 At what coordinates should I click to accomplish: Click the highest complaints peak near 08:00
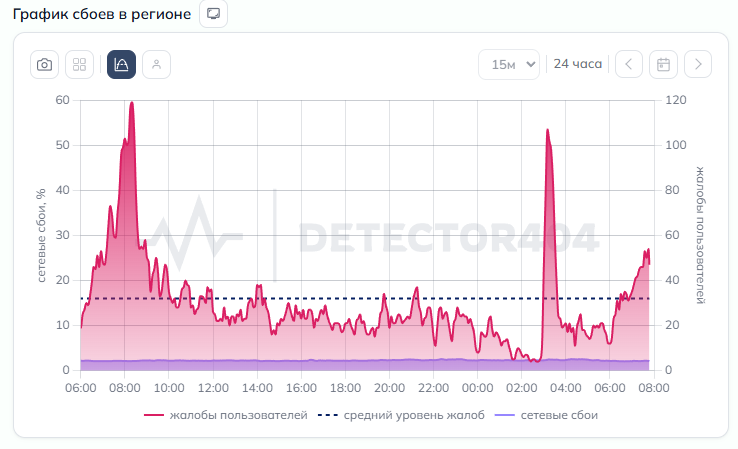tap(131, 103)
